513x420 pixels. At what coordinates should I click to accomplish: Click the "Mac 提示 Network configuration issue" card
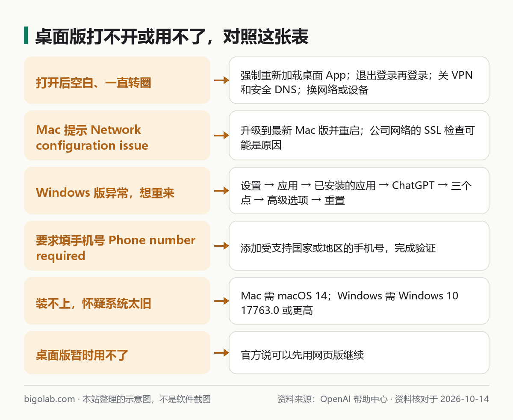[x=117, y=135]
